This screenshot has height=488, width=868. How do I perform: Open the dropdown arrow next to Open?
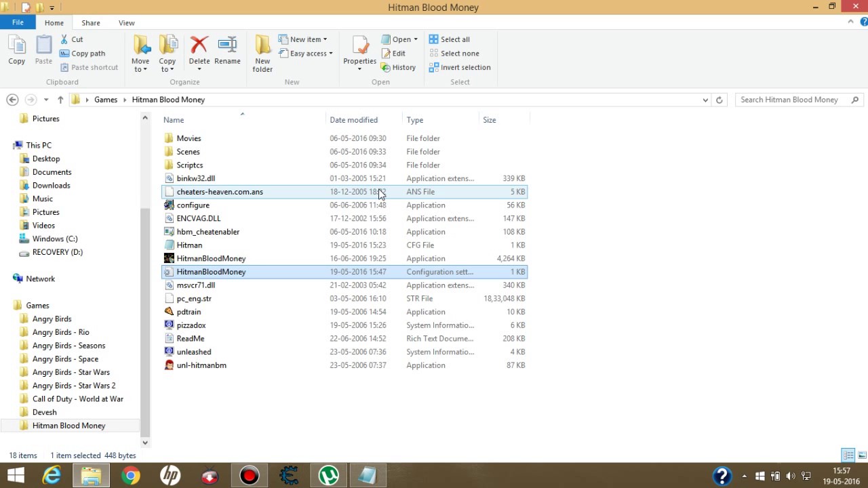tap(416, 39)
